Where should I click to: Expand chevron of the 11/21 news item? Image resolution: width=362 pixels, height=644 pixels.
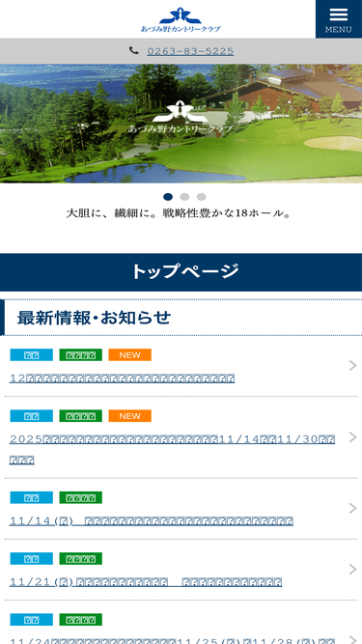[x=352, y=570]
